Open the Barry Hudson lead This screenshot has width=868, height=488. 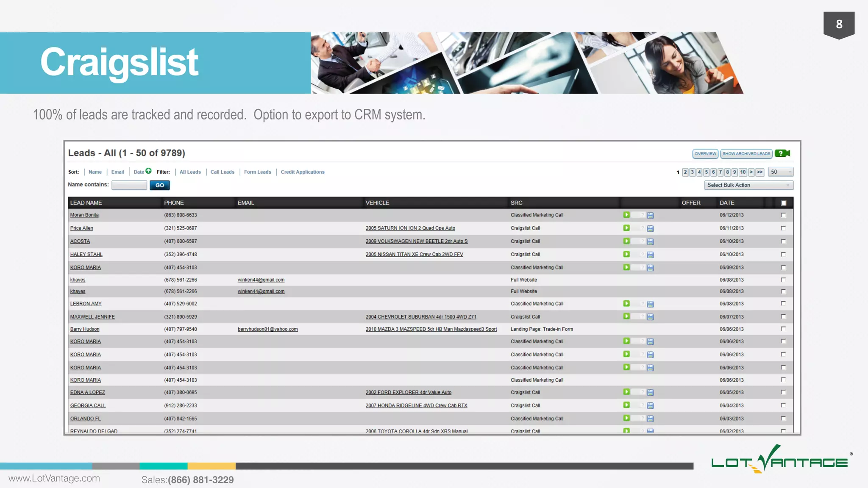click(x=85, y=329)
